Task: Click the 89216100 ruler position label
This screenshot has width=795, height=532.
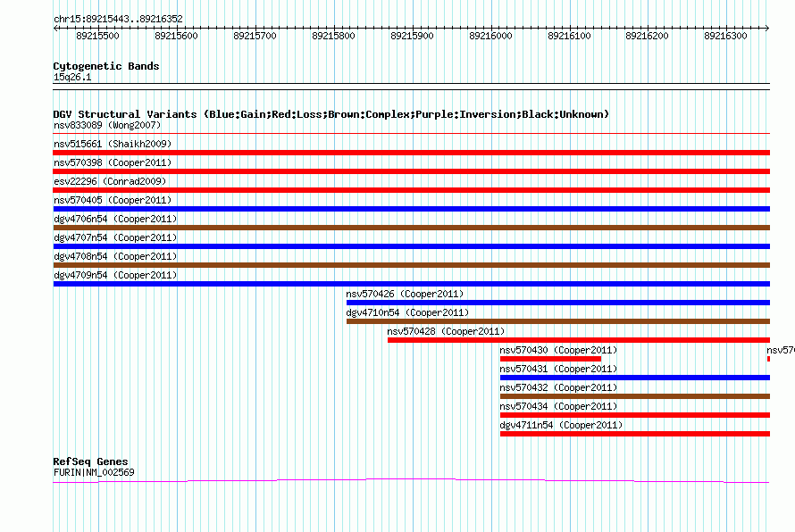Action: pyautogui.click(x=569, y=36)
